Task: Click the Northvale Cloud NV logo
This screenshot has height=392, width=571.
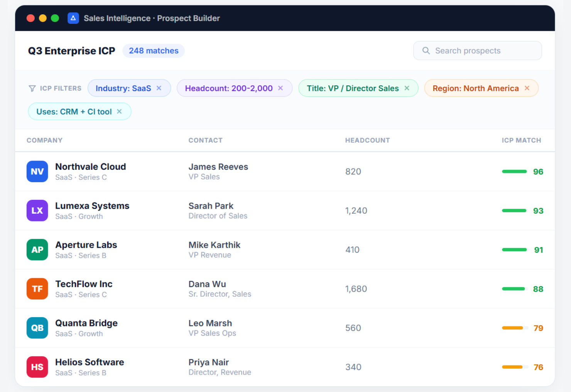Action: (37, 171)
